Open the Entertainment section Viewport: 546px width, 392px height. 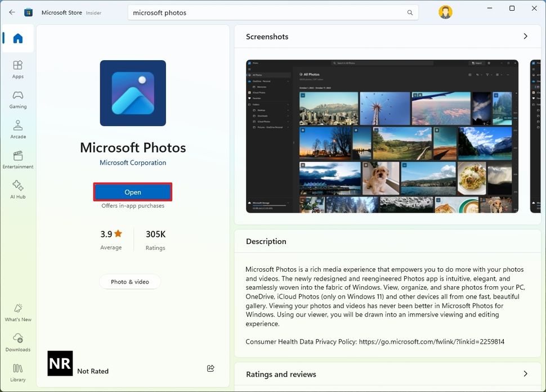point(17,158)
